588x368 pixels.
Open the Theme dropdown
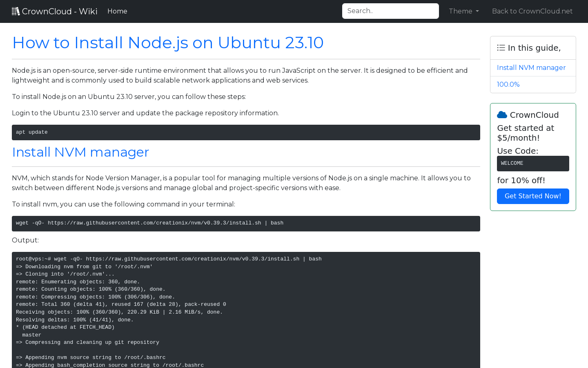point(463,11)
